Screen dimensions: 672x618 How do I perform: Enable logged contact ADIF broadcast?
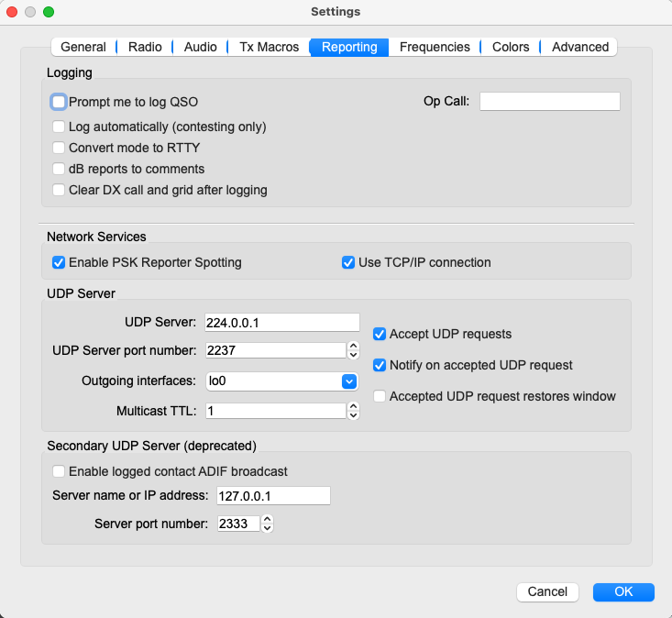tap(60, 471)
